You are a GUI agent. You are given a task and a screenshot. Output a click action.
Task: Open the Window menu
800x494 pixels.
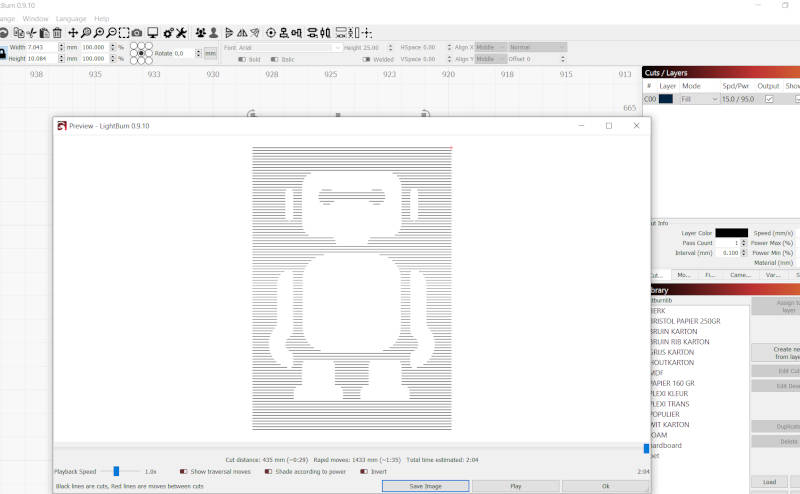(x=35, y=18)
